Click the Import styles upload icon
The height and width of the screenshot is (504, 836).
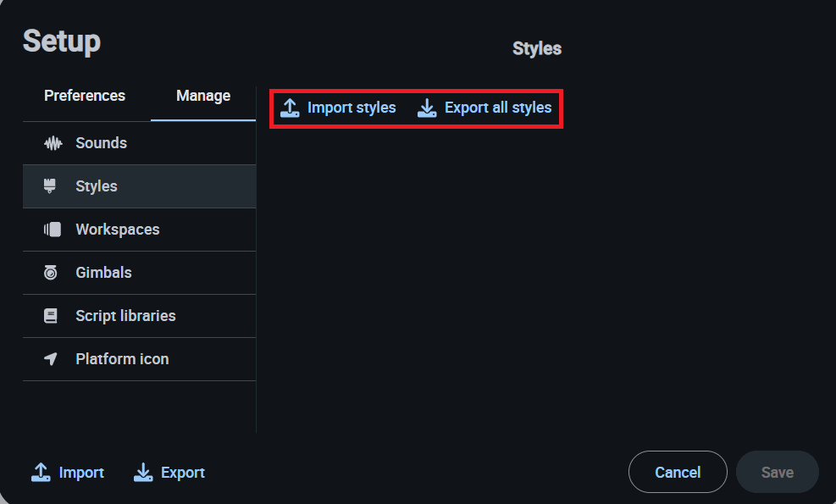coord(290,108)
